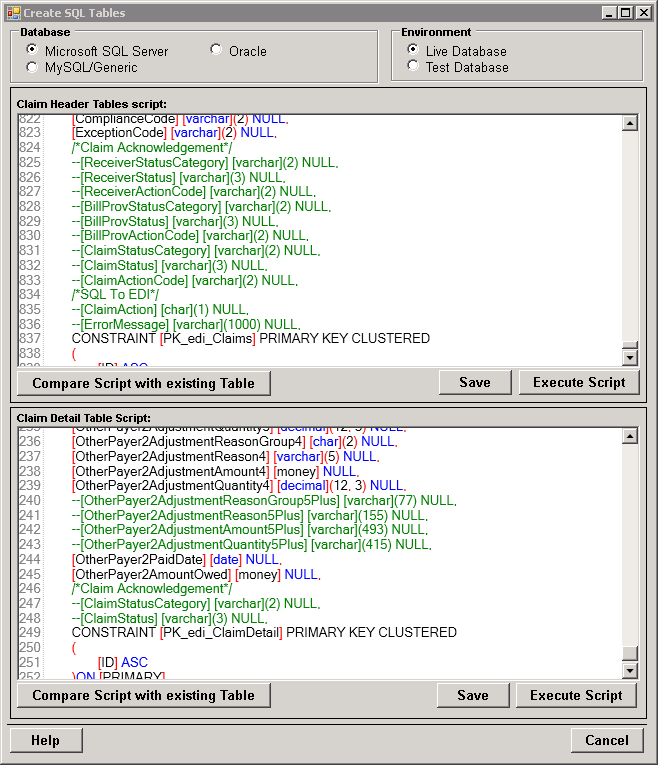Save the Claim Header Tables script
Viewport: 658px width, 765px height.
[475, 382]
